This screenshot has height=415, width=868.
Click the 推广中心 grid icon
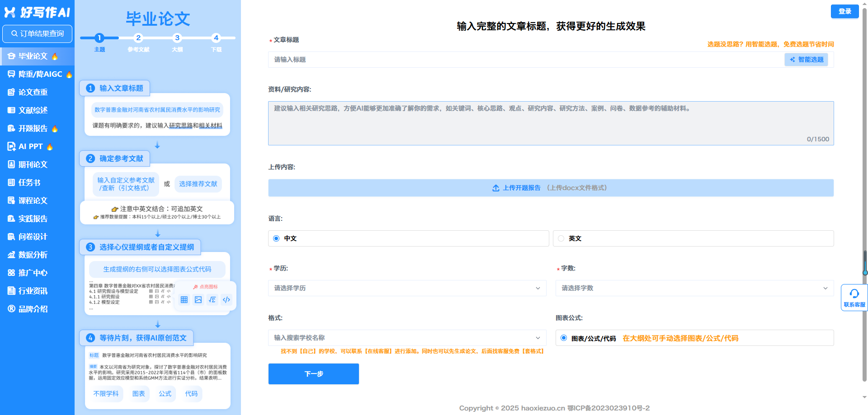coord(11,273)
